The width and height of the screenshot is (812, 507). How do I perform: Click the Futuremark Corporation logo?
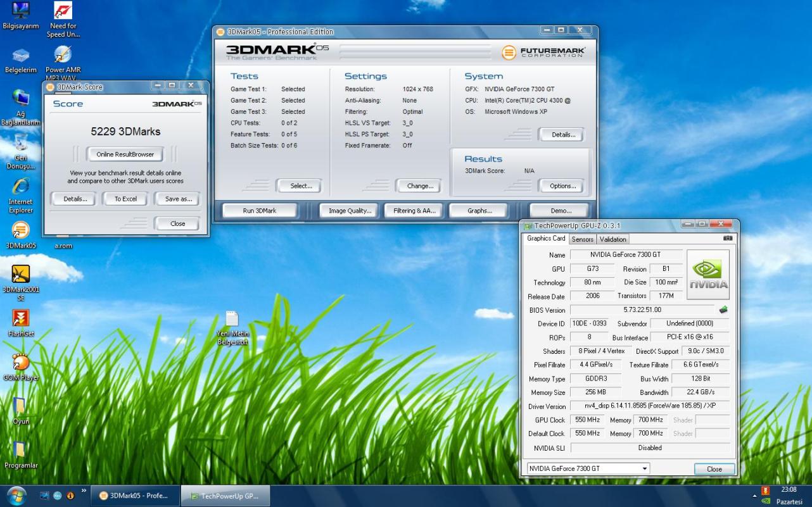[x=543, y=52]
